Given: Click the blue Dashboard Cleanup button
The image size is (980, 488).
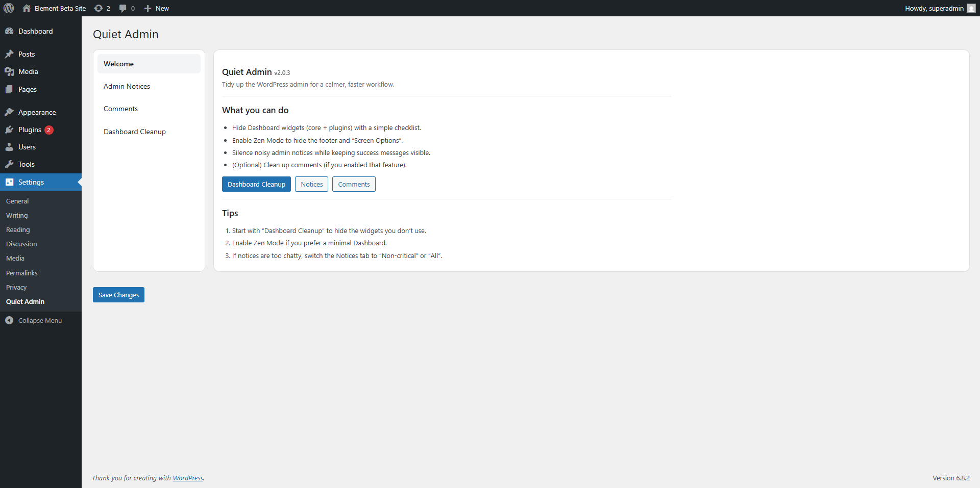Looking at the screenshot, I should [x=256, y=184].
